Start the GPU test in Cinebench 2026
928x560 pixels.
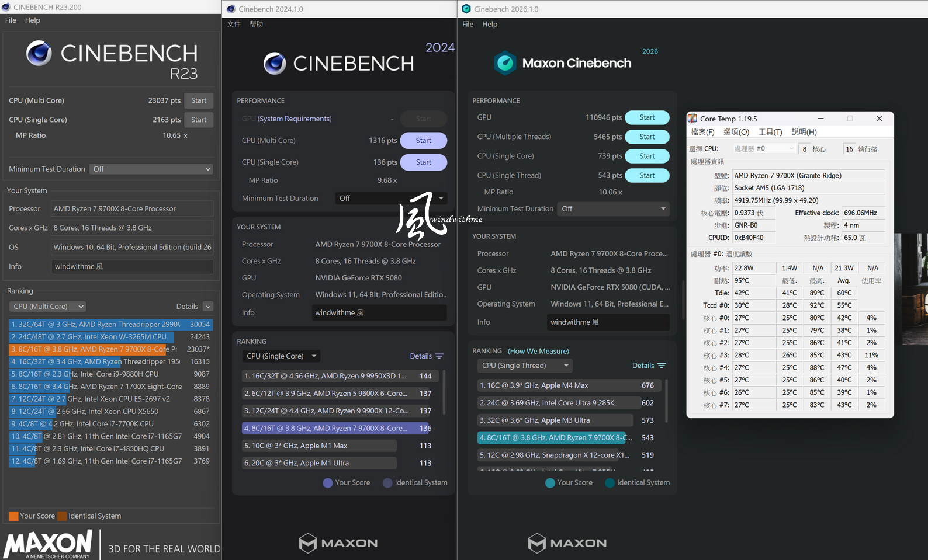point(646,117)
